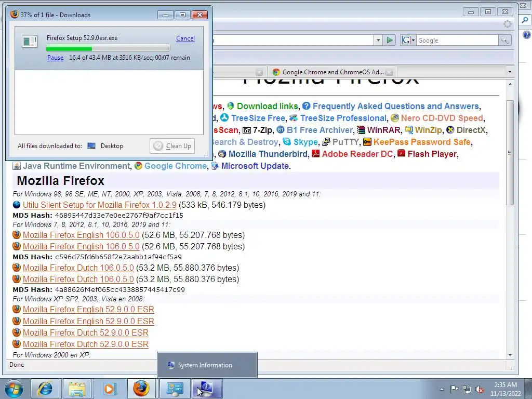Click the Desktop location text in Downloads
Image resolution: width=532 pixels, height=399 pixels.
coord(112,146)
